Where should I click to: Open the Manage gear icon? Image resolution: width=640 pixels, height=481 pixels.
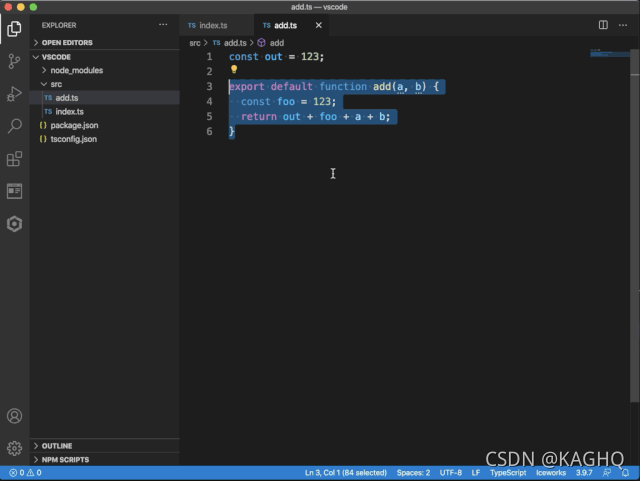(x=14, y=448)
